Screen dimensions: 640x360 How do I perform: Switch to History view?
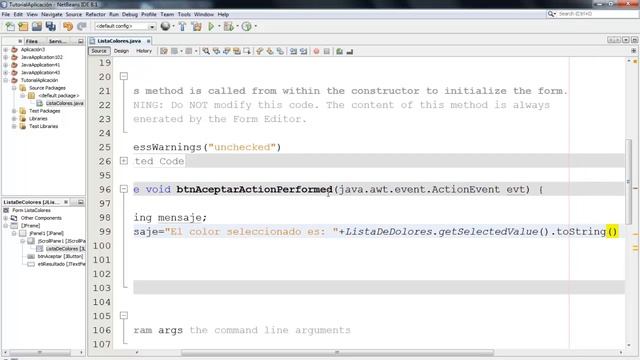pos(144,51)
